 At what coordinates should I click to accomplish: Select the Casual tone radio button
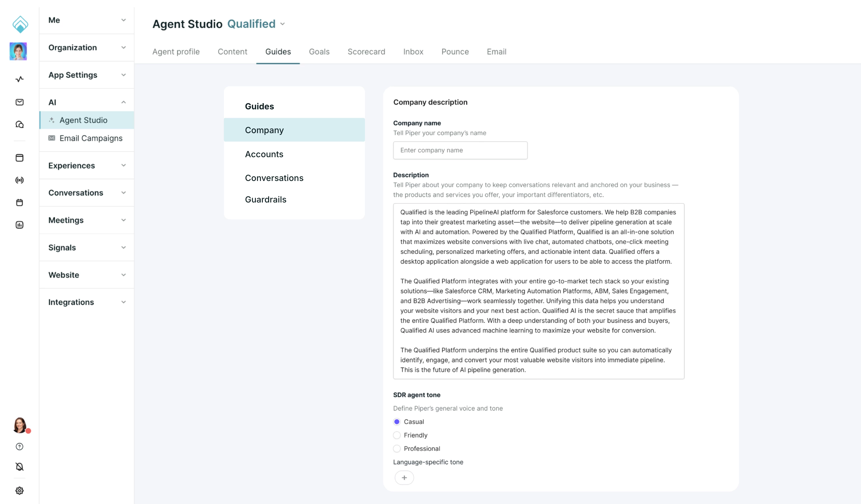[397, 422]
